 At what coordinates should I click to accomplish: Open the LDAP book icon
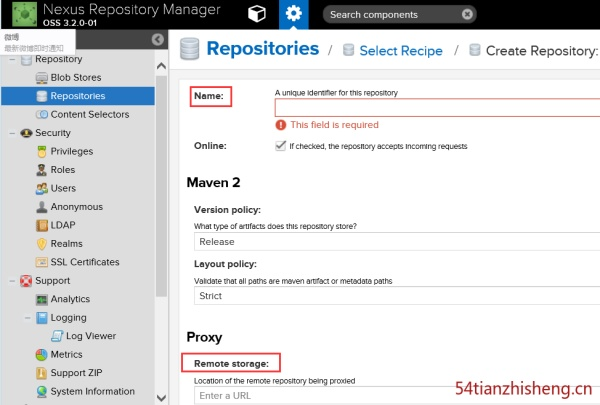click(x=42, y=225)
